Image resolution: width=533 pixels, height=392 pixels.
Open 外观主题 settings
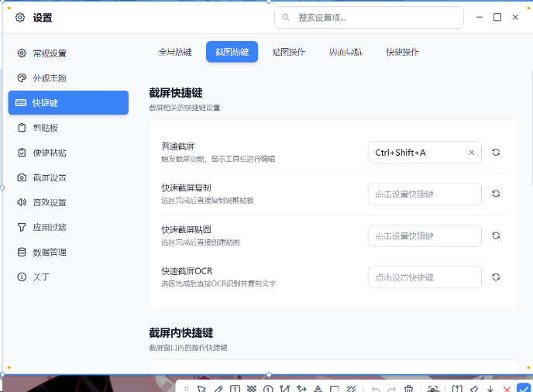(x=68, y=77)
